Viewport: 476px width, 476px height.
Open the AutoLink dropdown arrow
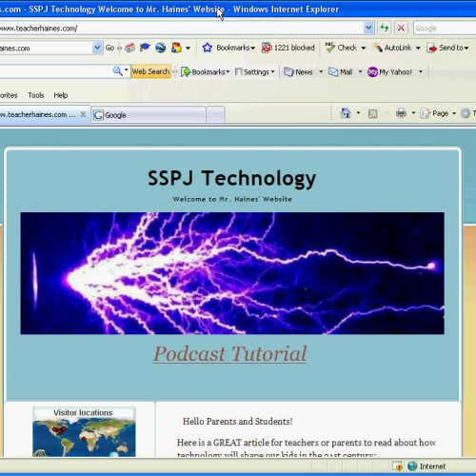coord(418,49)
